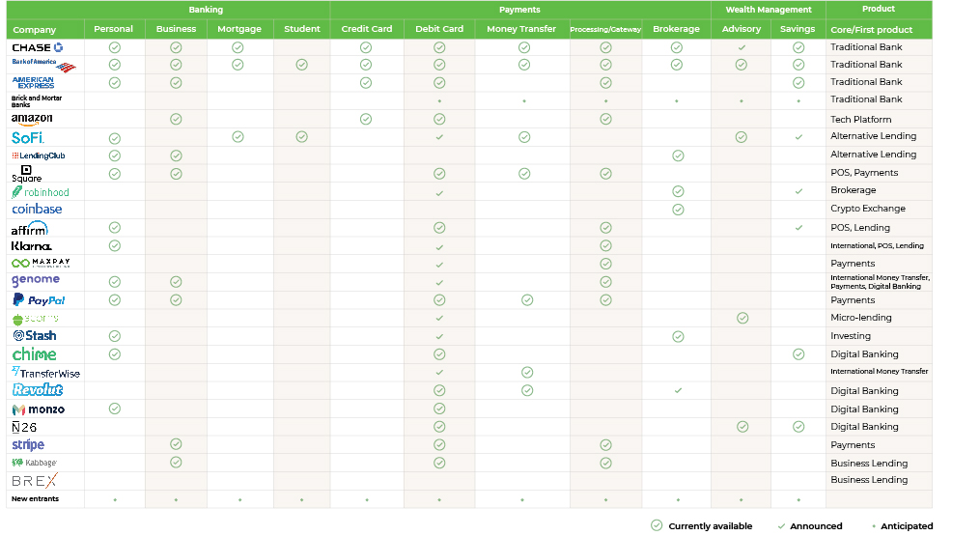980x536 pixels.
Task: Click the SoFi logo
Action: (x=27, y=137)
